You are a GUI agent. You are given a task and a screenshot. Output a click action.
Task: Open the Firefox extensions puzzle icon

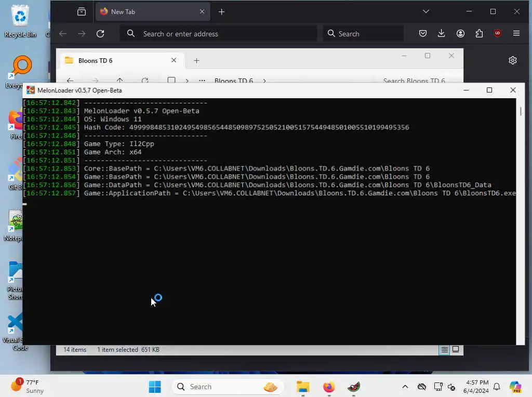(479, 33)
